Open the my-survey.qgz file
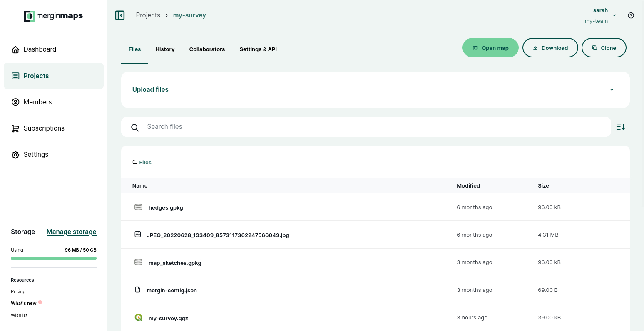Image resolution: width=644 pixels, height=331 pixels. click(x=168, y=319)
